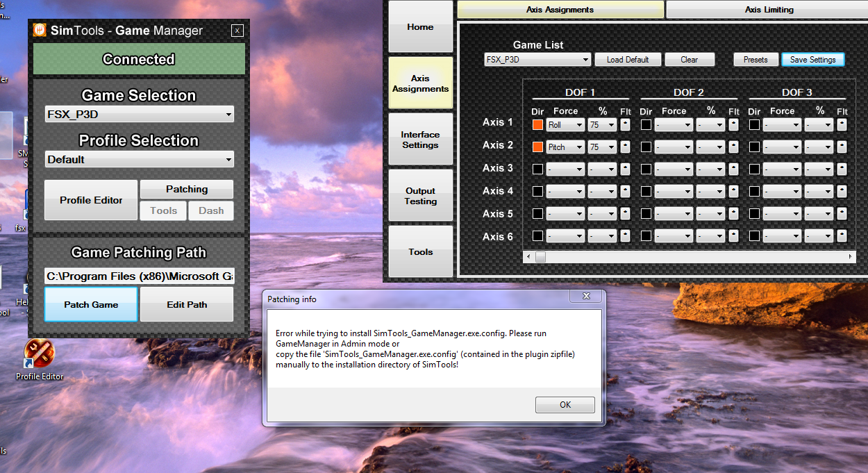Enable the Dir checkbox for Axis 3 DOF 1
This screenshot has height=473, width=868.
coord(537,169)
